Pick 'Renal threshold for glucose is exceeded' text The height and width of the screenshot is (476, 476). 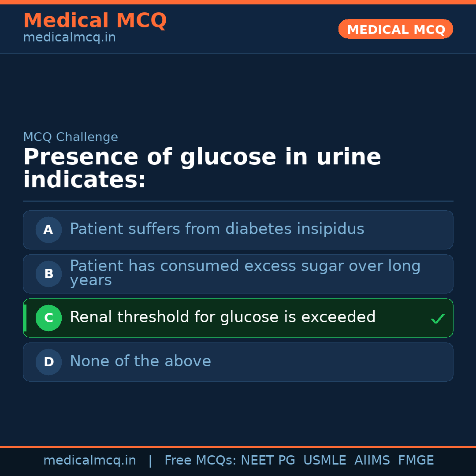pyautogui.click(x=223, y=317)
